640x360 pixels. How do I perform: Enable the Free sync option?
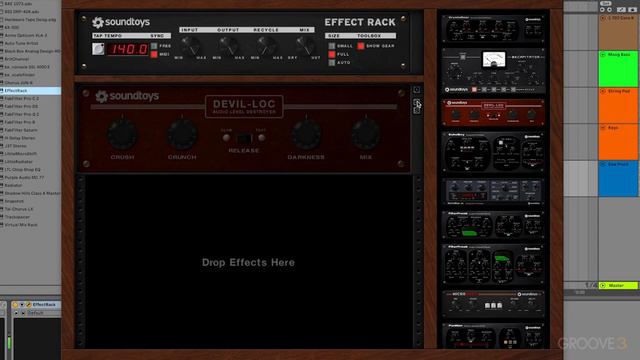pos(154,46)
